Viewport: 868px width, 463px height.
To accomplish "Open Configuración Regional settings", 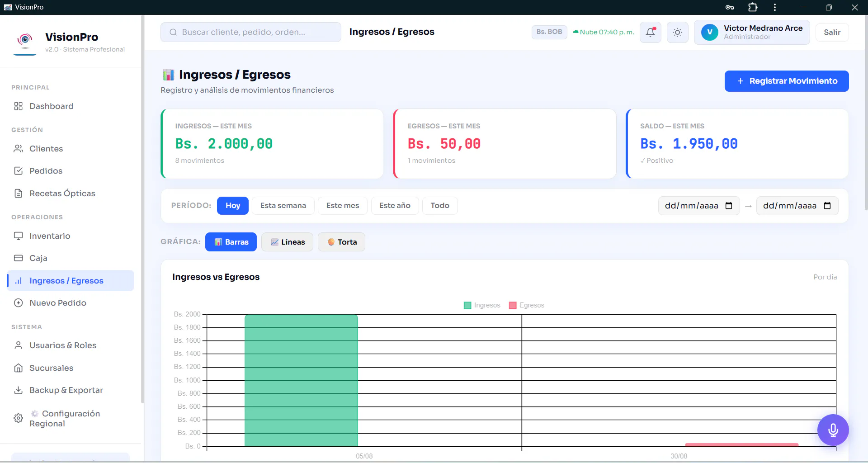I will (71, 418).
